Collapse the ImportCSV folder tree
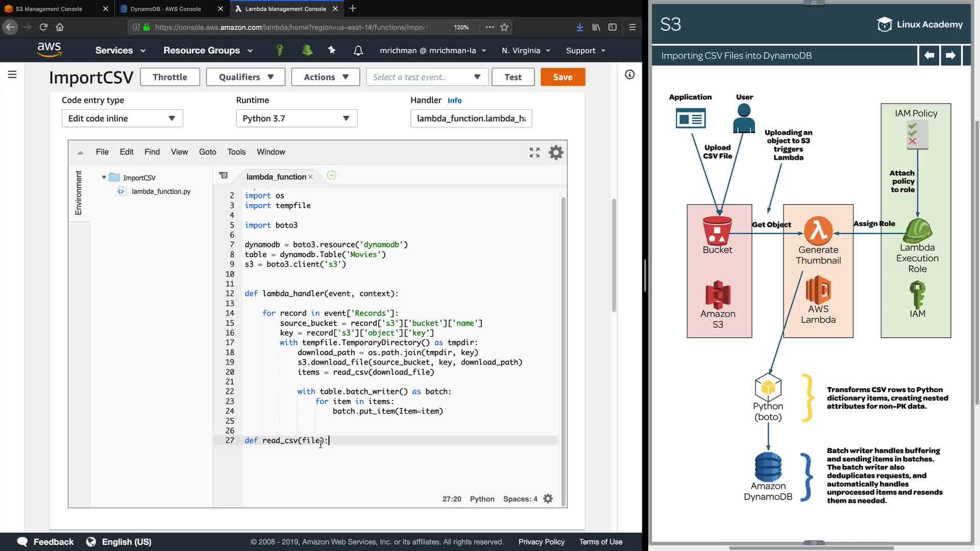Image resolution: width=980 pixels, height=551 pixels. pos(104,178)
